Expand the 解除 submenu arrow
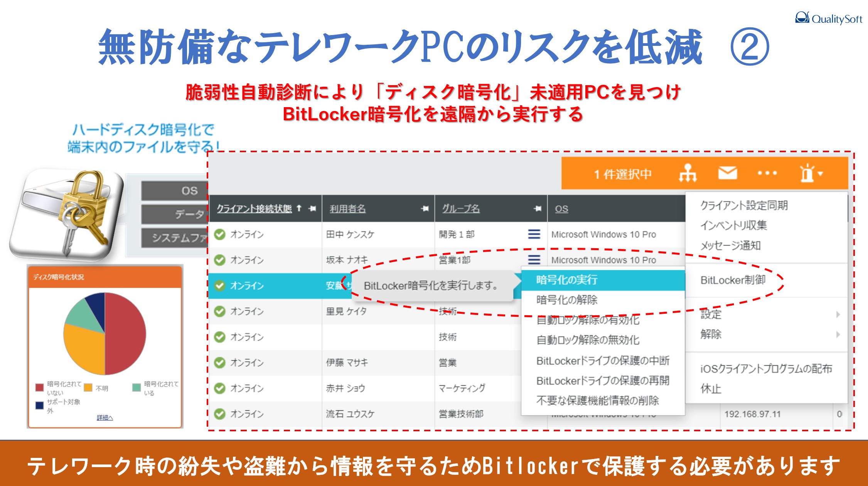The width and height of the screenshot is (868, 486). (838, 334)
